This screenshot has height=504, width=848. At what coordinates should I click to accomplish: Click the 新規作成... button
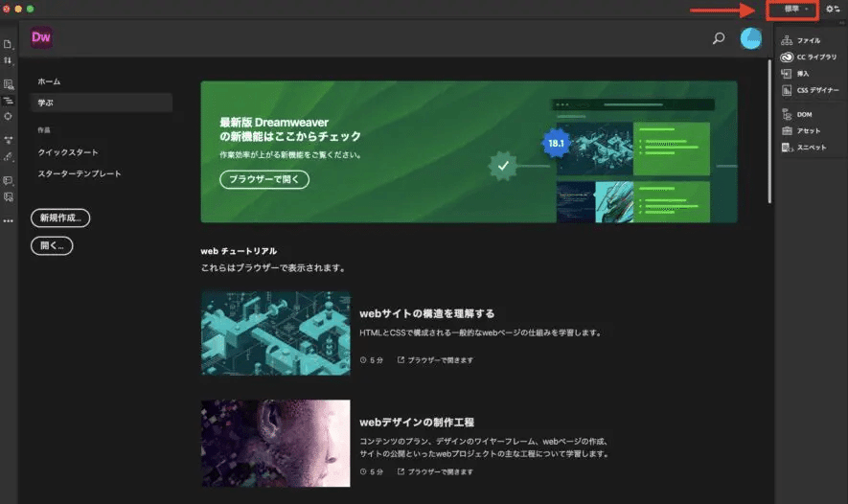60,218
